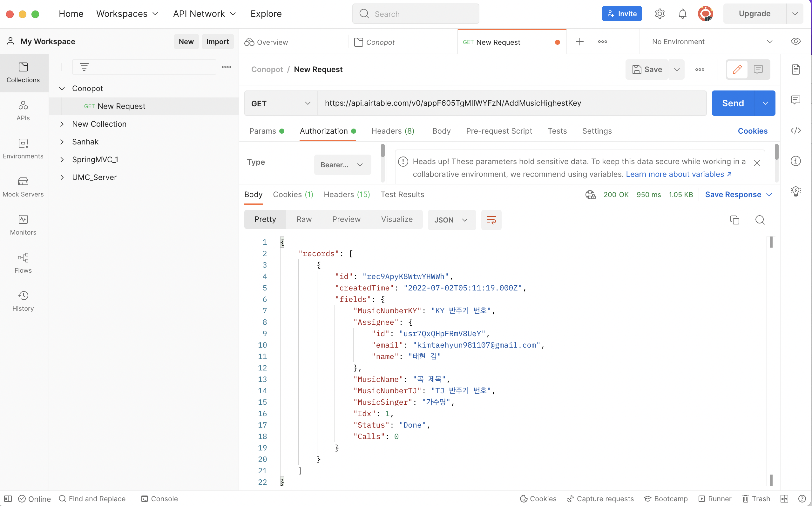Toggle two-pane layout in status bar
The width and height of the screenshot is (812, 506).
pyautogui.click(x=784, y=499)
